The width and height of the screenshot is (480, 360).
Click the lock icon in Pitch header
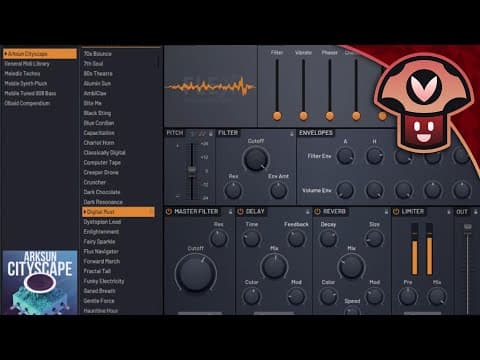(211, 133)
